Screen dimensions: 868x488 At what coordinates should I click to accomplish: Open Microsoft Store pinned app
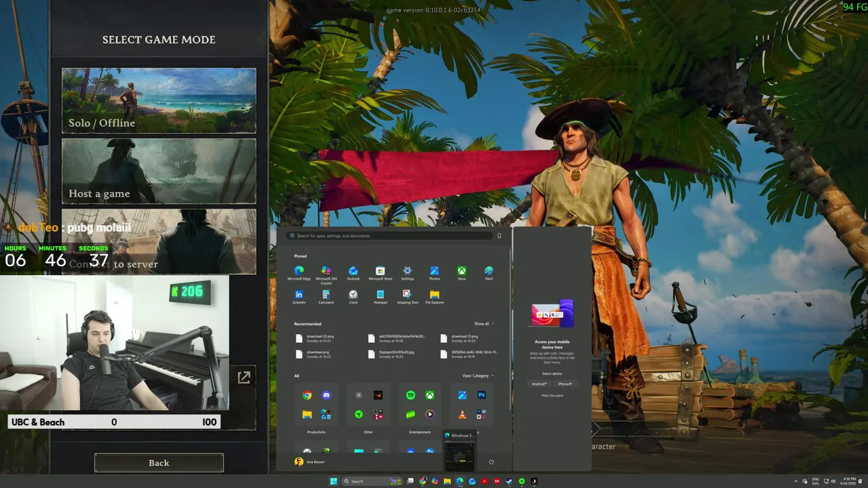380,273
